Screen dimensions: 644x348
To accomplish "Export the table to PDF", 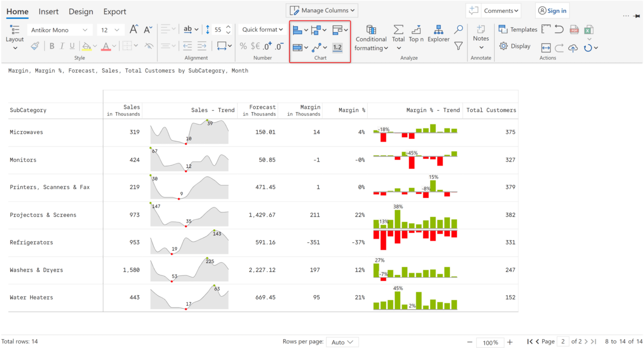I will pos(574,29).
